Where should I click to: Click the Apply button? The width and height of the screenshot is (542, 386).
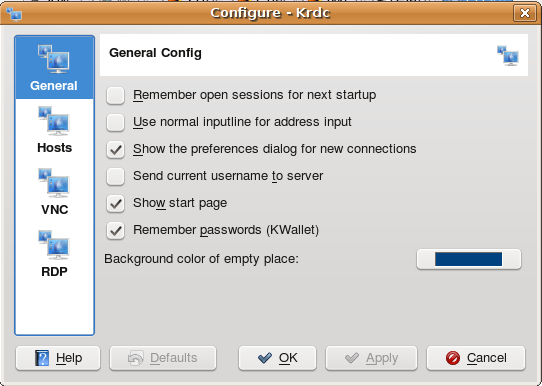(x=371, y=358)
